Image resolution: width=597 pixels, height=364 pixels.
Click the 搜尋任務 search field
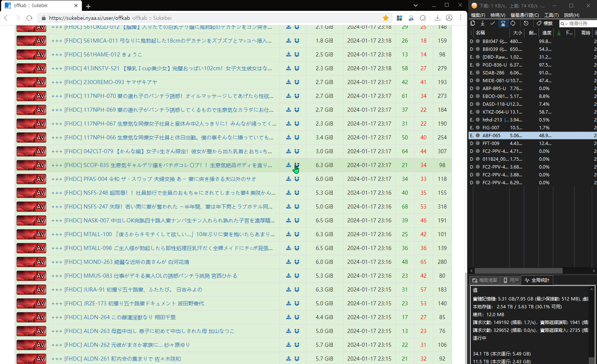click(581, 24)
